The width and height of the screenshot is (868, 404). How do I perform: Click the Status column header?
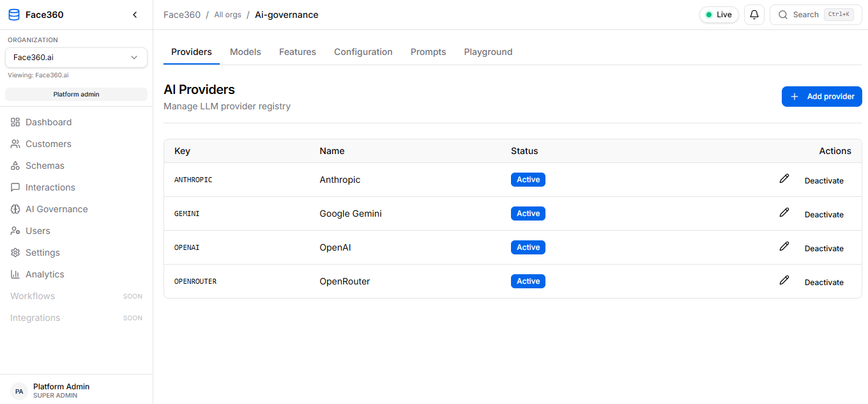coord(524,151)
